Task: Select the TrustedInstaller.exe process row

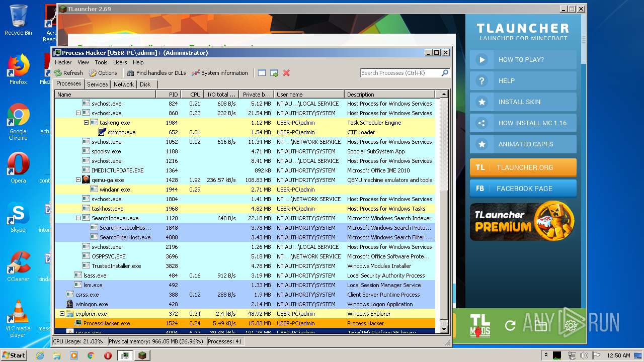Action: pos(245,266)
